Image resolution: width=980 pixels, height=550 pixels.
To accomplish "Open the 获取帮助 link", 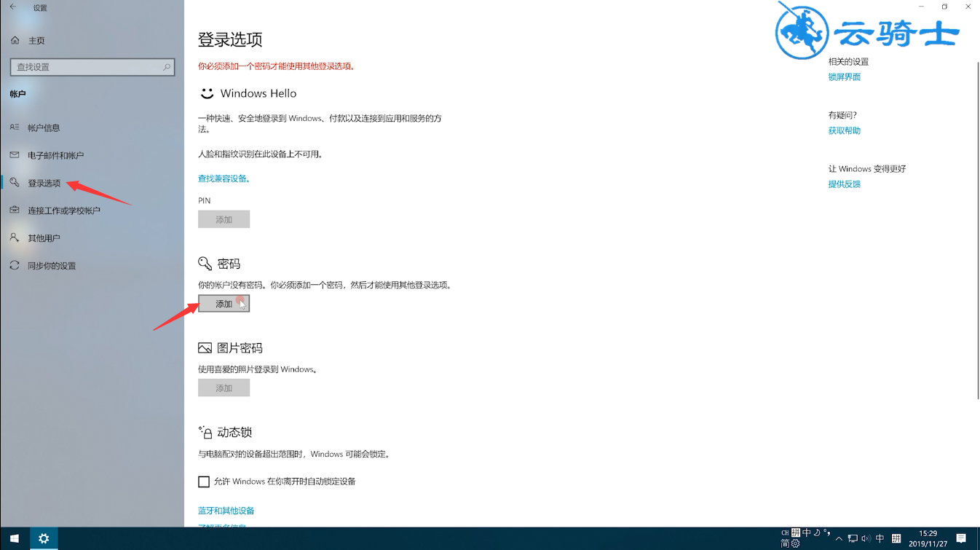I will pos(845,131).
